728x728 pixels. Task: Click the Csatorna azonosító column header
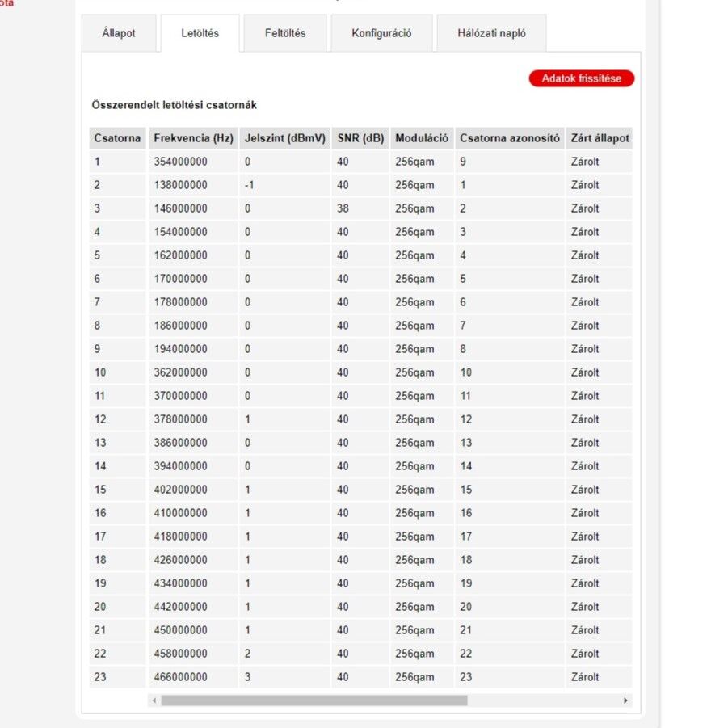[510, 138]
